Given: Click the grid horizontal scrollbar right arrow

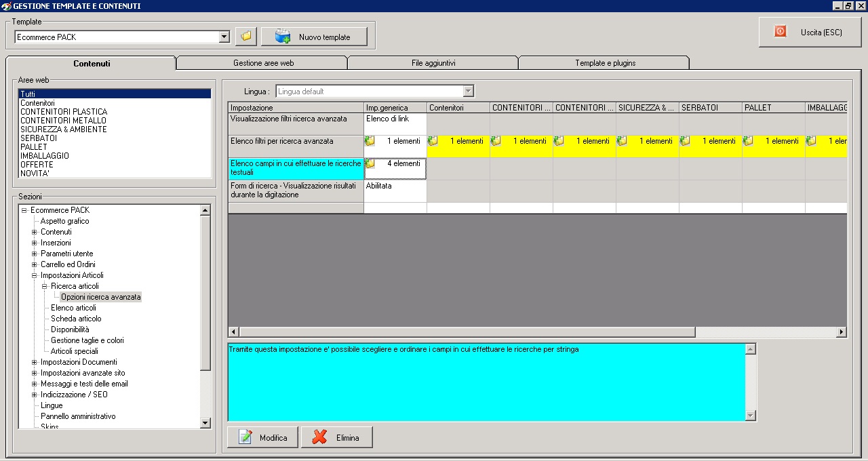Looking at the screenshot, I should coord(842,332).
